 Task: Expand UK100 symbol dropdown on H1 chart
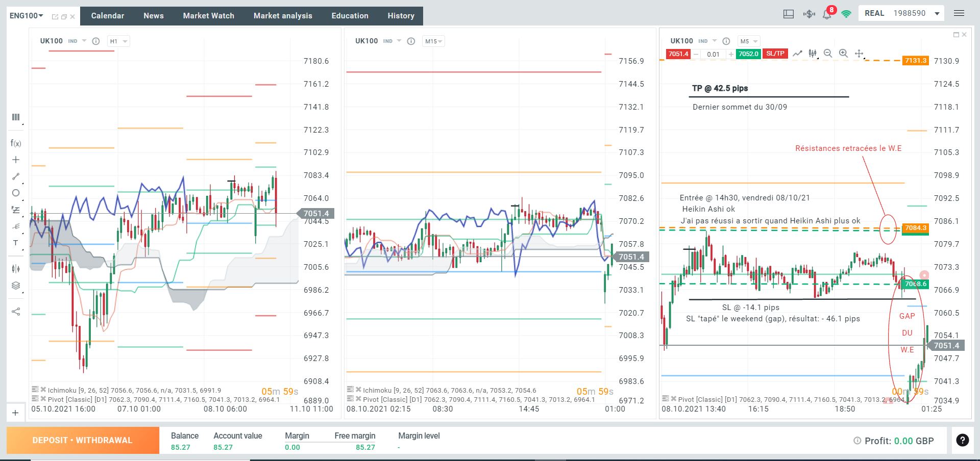pos(84,41)
